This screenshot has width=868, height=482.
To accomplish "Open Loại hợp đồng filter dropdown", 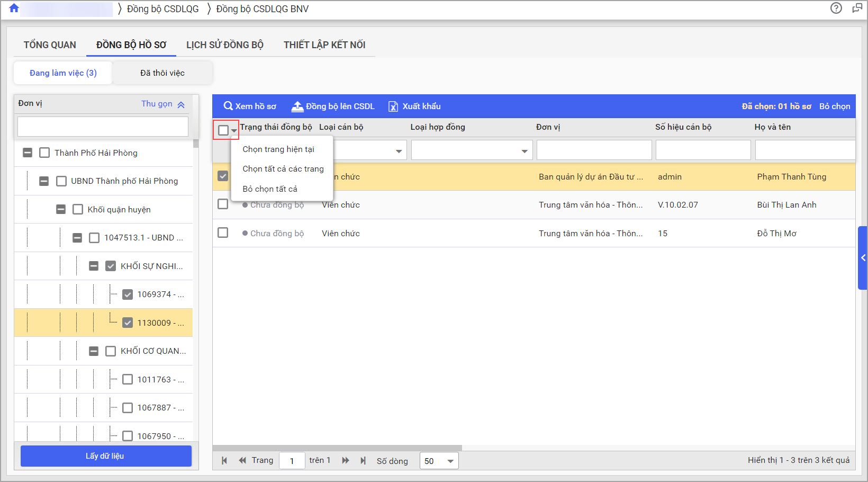I will tap(524, 151).
